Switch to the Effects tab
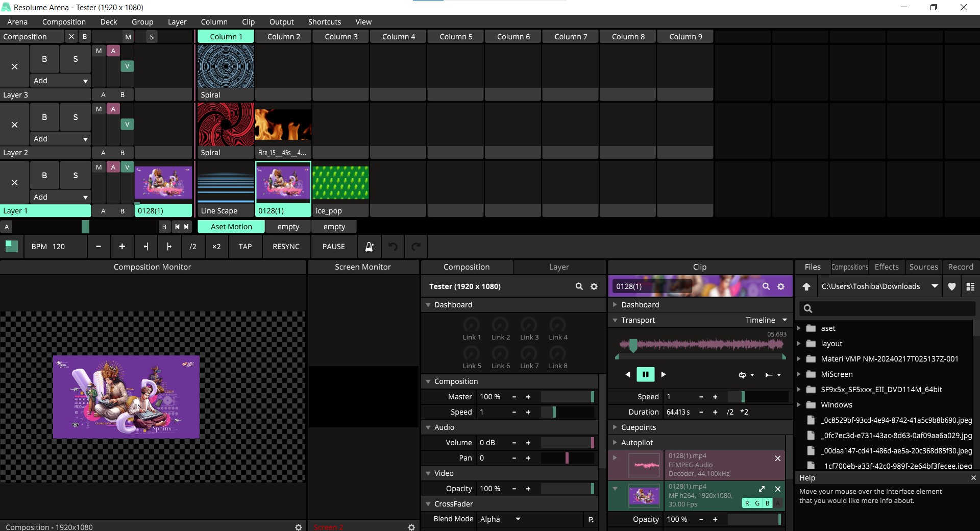 click(886, 267)
